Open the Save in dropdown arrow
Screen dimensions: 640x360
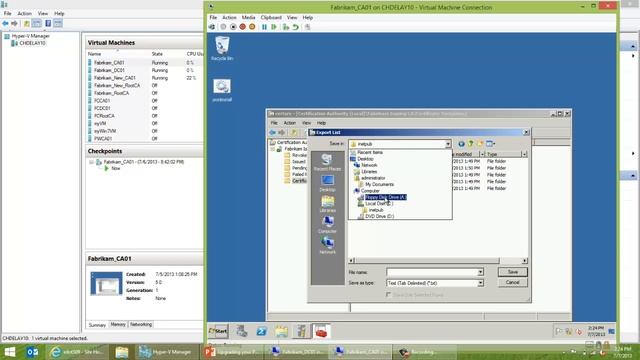point(448,144)
